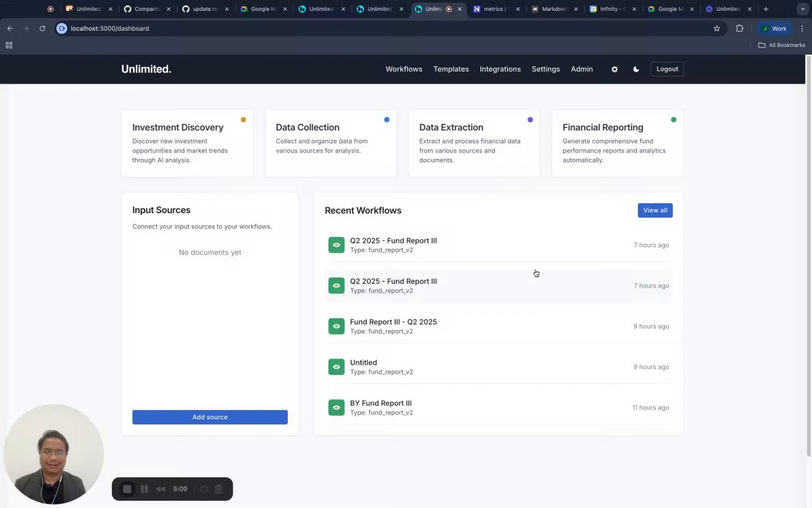The image size is (812, 508).
Task: Delete the recording using the trash icon
Action: click(218, 489)
